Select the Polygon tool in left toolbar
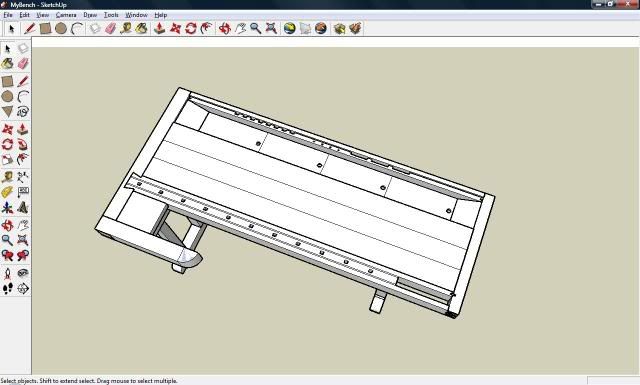 [7, 111]
